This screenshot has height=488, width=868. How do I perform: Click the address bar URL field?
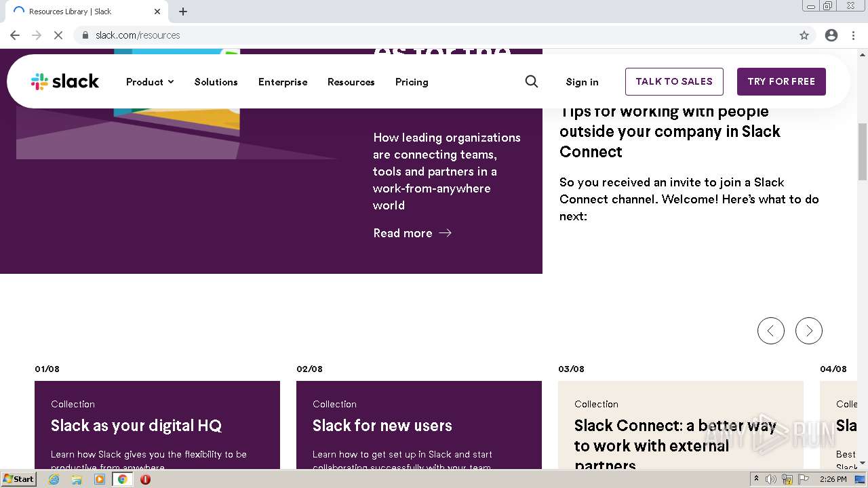click(434, 35)
